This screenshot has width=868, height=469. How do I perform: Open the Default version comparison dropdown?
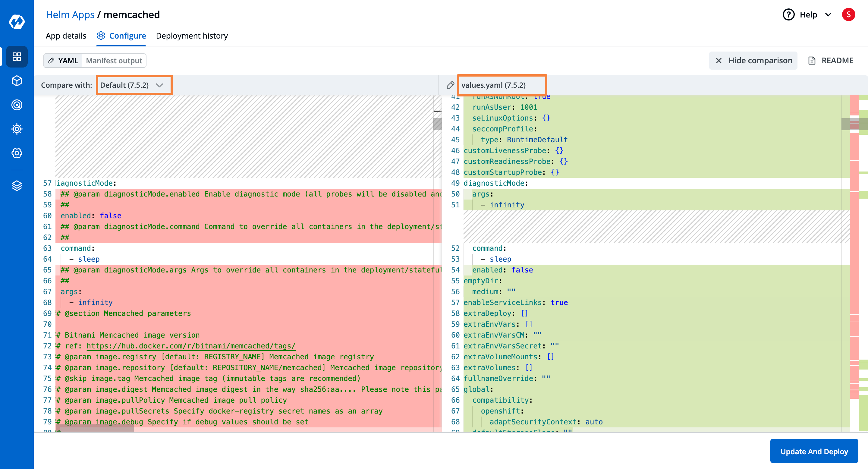coord(134,85)
